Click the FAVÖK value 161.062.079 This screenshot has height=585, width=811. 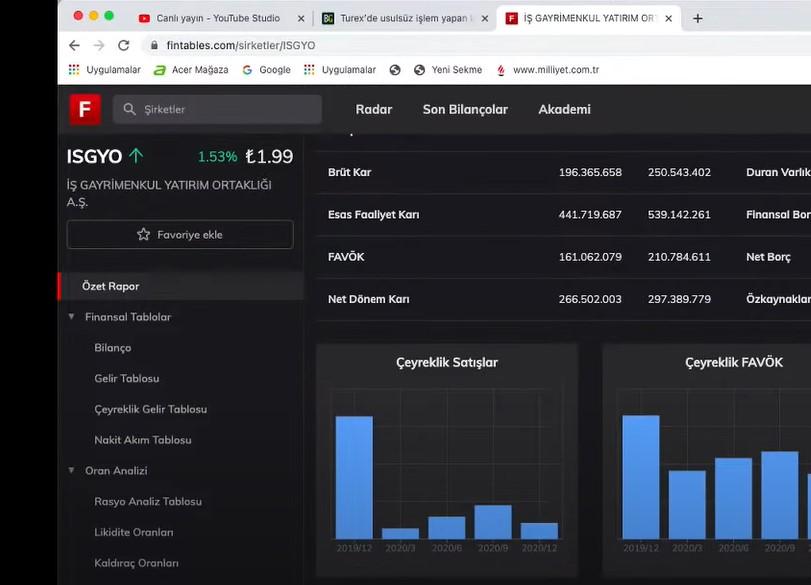click(590, 257)
